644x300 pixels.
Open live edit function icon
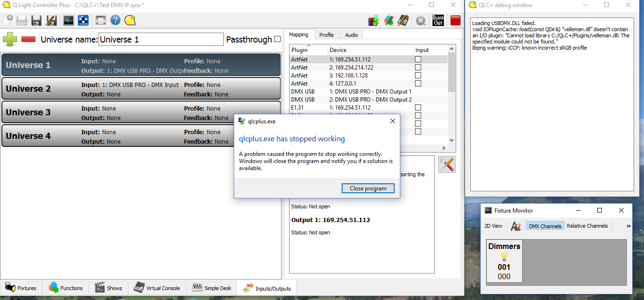(388, 20)
